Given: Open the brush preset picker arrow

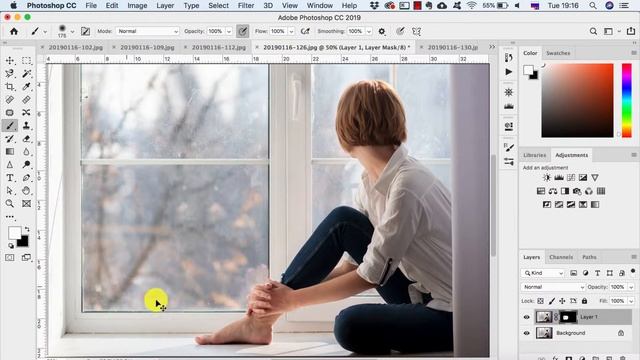Looking at the screenshot, I should tap(72, 31).
